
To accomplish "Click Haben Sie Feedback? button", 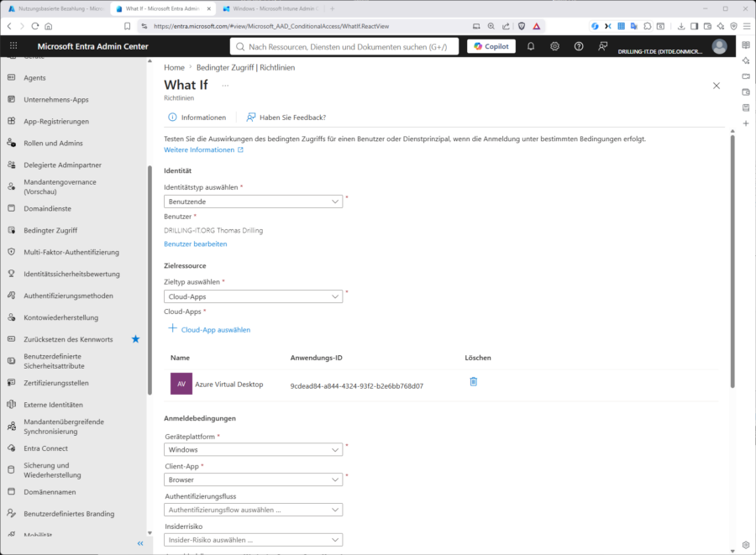I will [x=286, y=117].
